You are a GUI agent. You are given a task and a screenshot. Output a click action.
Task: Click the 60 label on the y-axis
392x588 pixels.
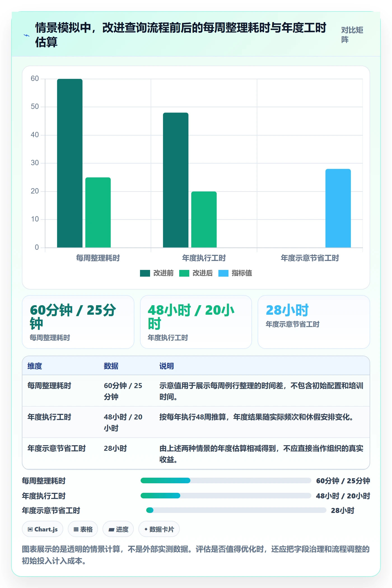tap(35, 78)
